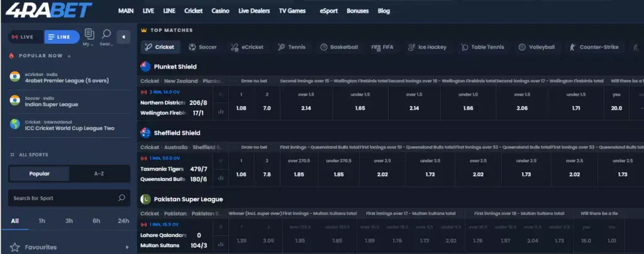Click magnifier in Search for Sport
Screen dimensions: 644x254
(x=121, y=198)
